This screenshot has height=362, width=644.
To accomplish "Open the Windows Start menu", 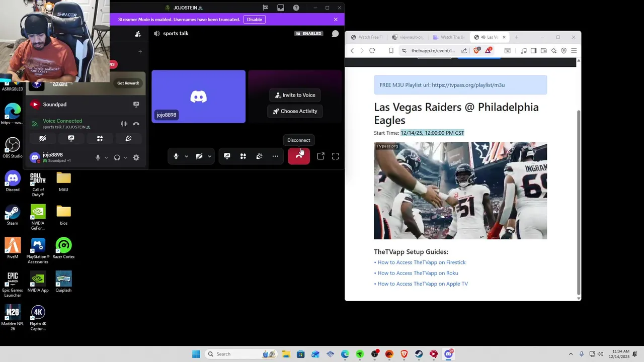I will 196,354.
